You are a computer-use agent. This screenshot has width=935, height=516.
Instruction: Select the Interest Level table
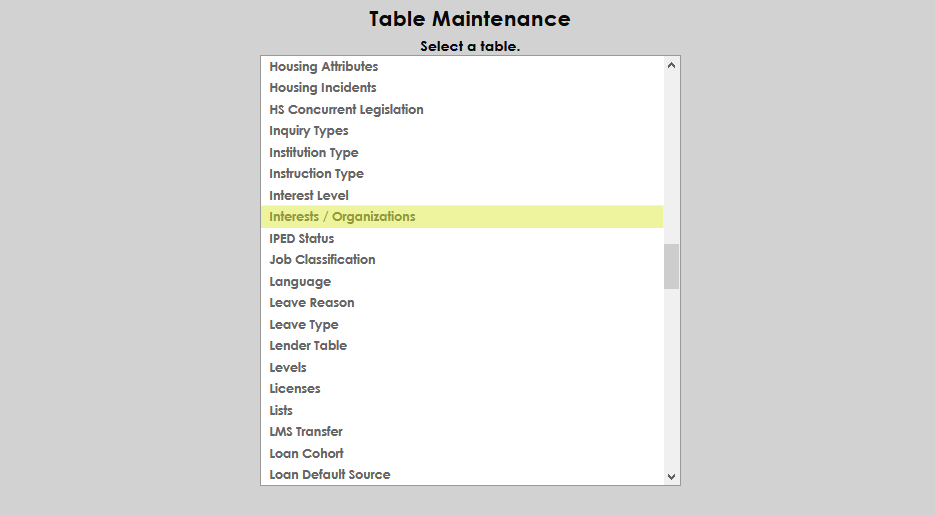pos(309,196)
